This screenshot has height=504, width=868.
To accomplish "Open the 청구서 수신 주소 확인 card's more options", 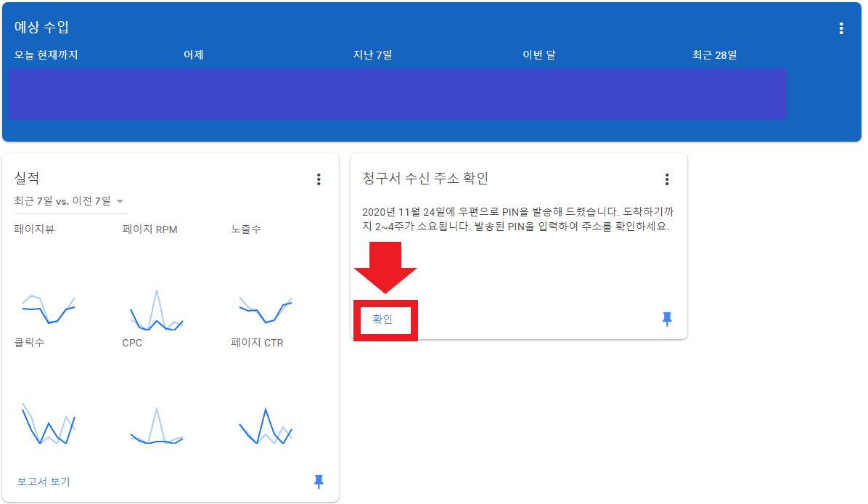I will point(666,179).
